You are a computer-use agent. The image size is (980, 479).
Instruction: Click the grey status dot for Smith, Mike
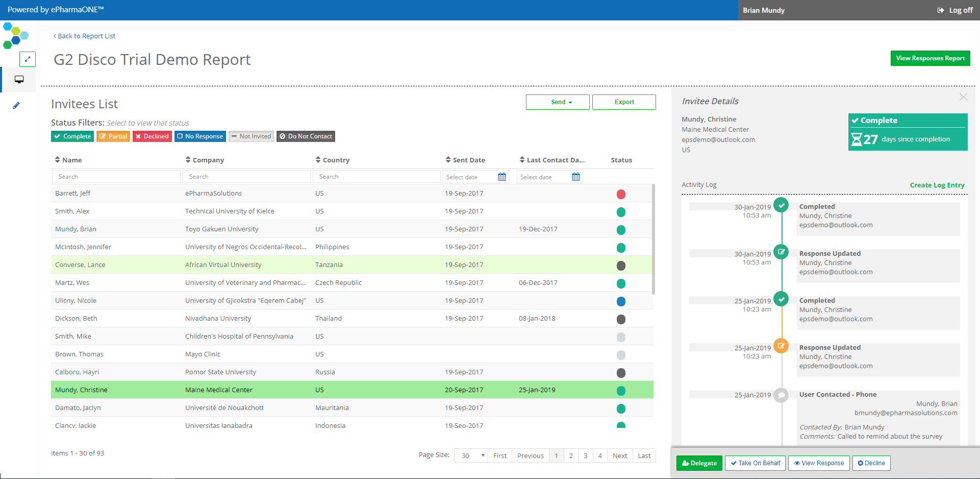pyautogui.click(x=621, y=337)
